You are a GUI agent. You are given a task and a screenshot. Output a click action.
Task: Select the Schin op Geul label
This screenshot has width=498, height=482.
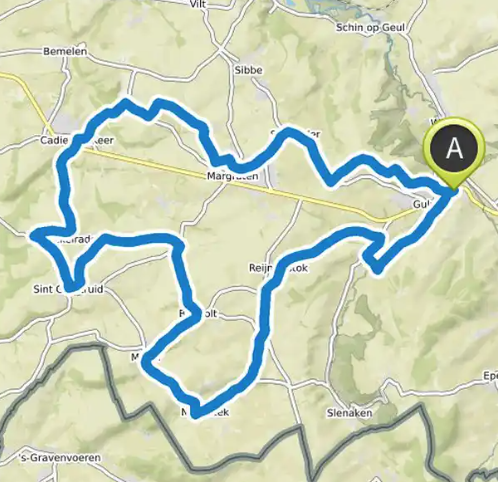tap(370, 27)
